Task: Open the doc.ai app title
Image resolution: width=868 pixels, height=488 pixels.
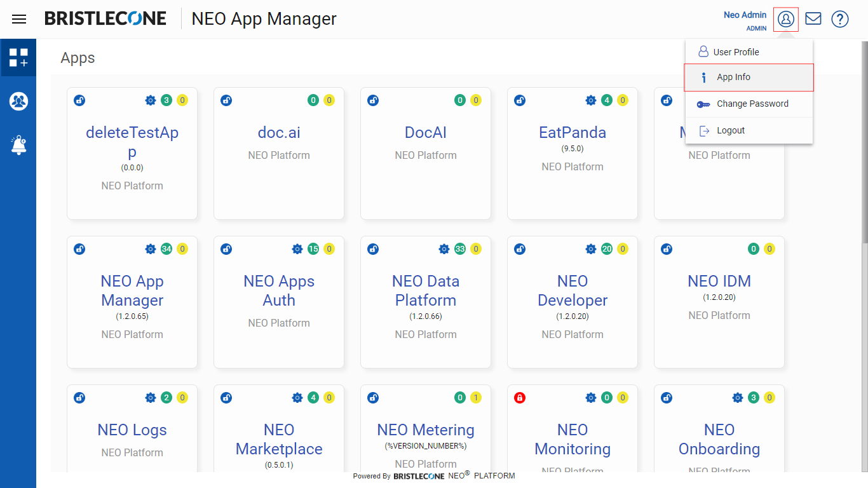Action: (279, 133)
